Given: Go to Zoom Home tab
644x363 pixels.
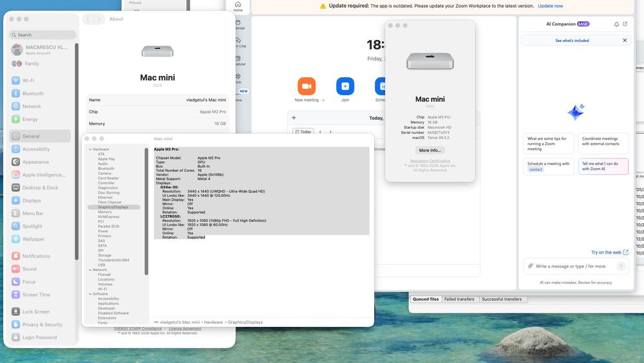Looking at the screenshot, I should pyautogui.click(x=238, y=6).
